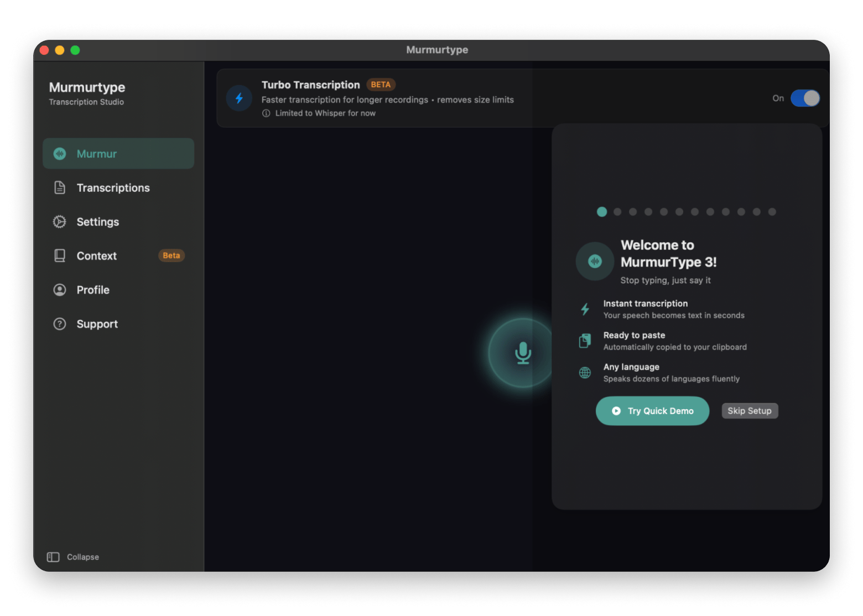Click the Ready to paste clipboard icon

[x=585, y=341]
